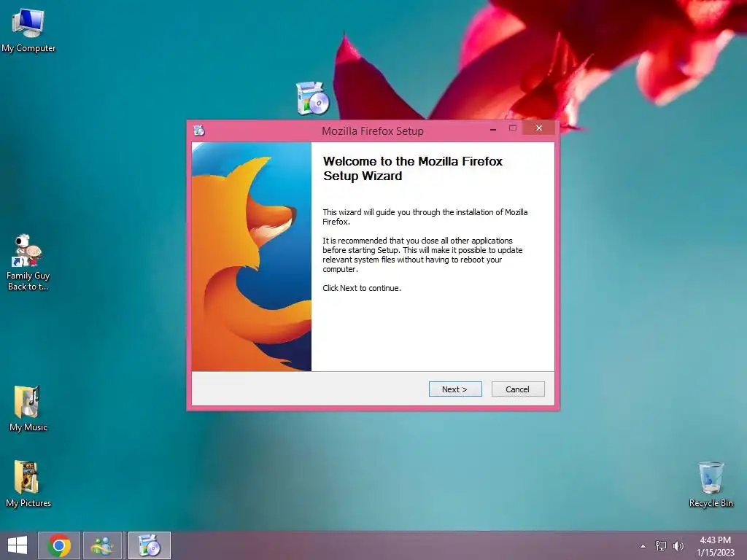Select the installer disc icon on desktop
Screen dimensions: 747x560
tap(312, 98)
